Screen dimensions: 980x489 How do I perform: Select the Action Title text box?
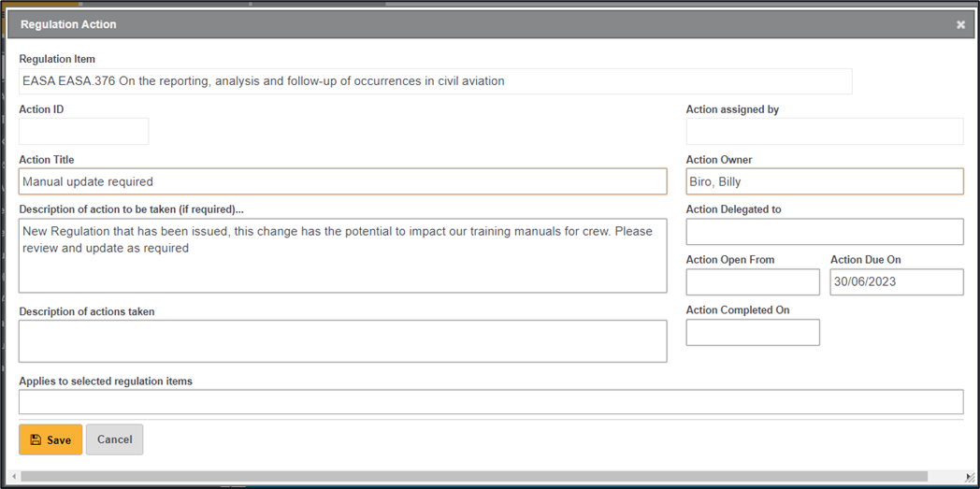click(342, 181)
